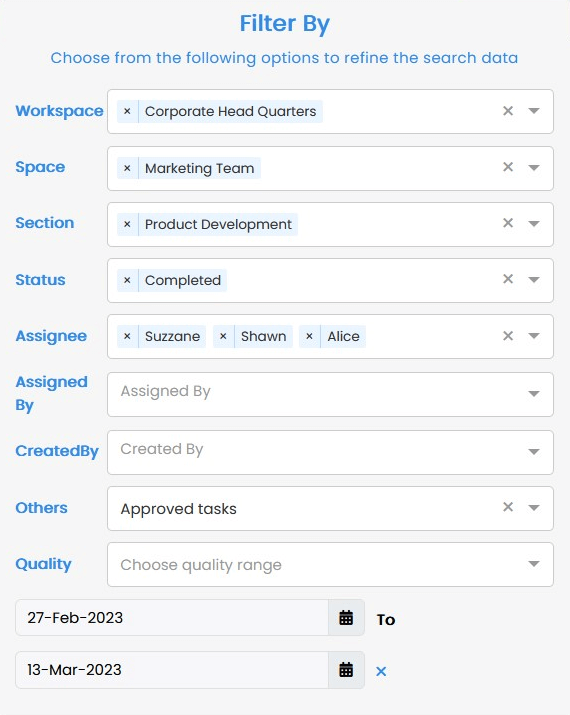The height and width of the screenshot is (715, 570).
Task: Remove the Corporate Head Quarters tag
Action: tap(127, 111)
